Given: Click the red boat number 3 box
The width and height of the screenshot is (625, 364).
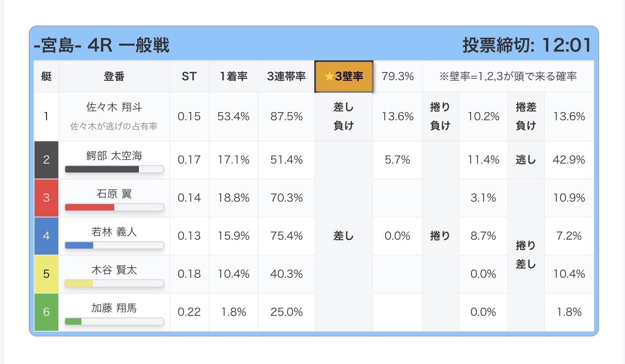Looking at the screenshot, I should click(46, 198).
